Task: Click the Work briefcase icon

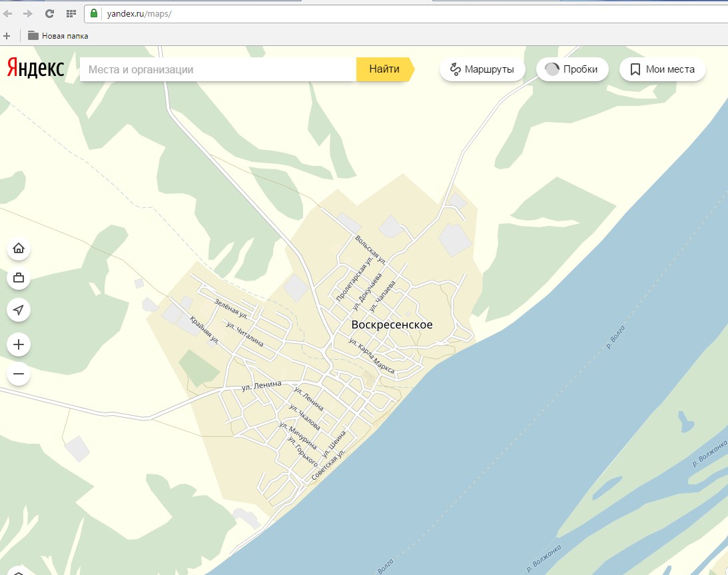Action: tap(19, 279)
